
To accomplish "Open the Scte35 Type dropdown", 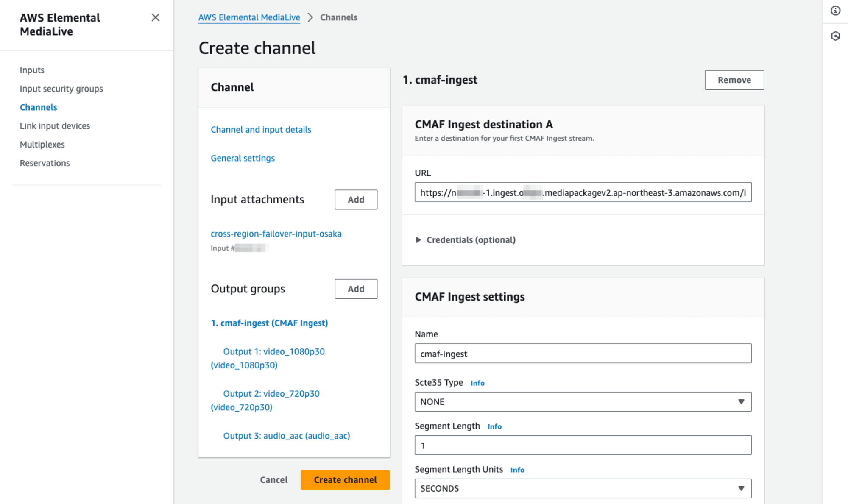I will click(x=583, y=402).
